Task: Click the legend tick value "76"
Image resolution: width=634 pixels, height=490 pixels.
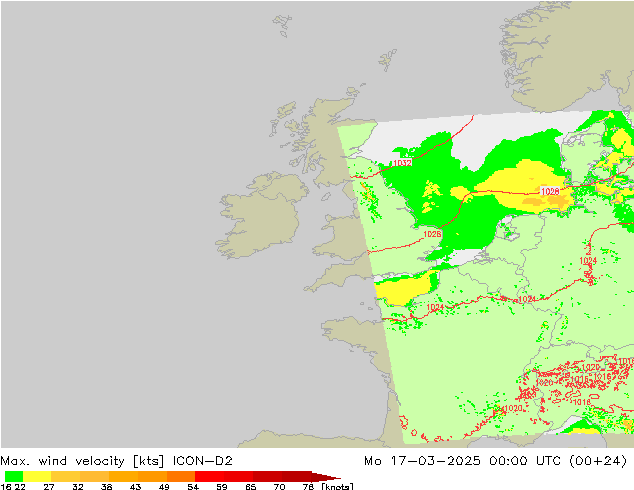Action: tap(308, 486)
